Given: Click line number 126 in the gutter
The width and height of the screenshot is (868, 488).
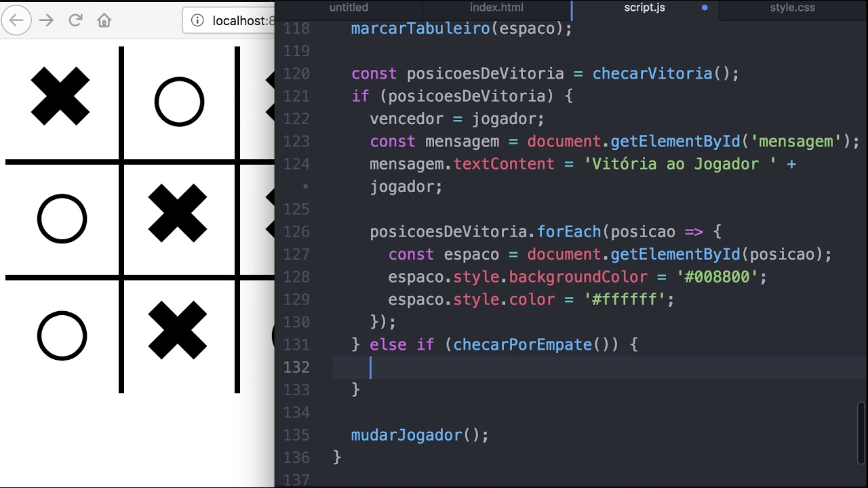Looking at the screenshot, I should point(296,232).
